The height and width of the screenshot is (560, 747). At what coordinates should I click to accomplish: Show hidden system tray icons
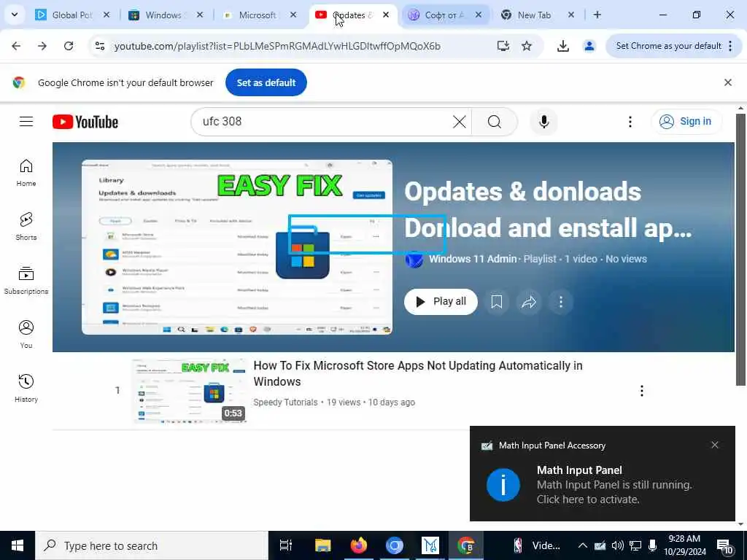pyautogui.click(x=582, y=545)
